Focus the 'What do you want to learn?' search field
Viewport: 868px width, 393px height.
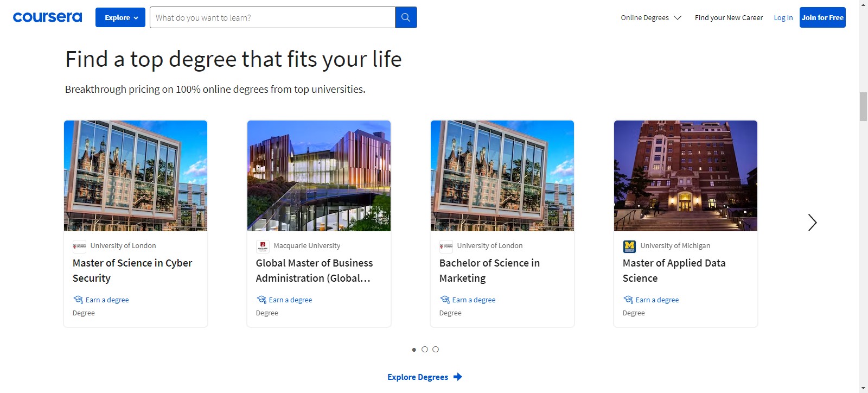tap(272, 17)
